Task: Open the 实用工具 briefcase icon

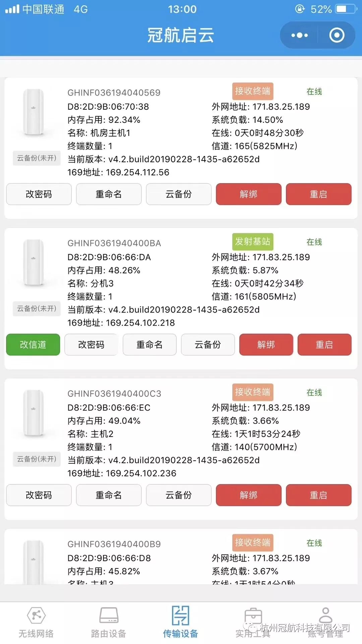Action: pos(253,616)
